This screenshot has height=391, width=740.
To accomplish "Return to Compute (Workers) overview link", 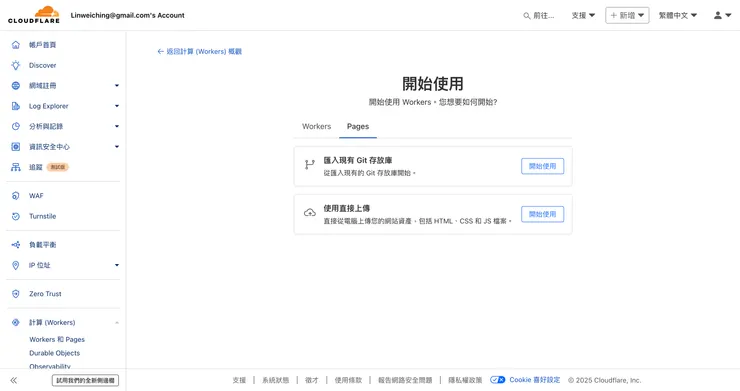I will tap(199, 51).
